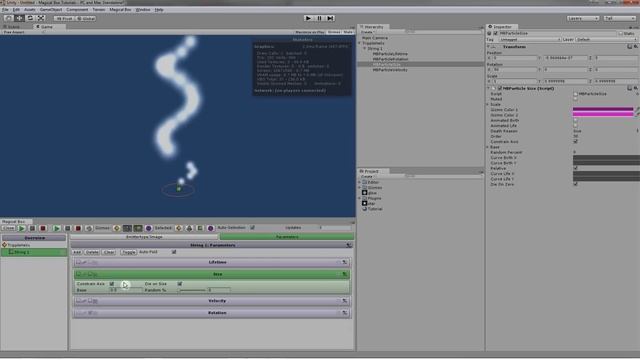Viewport: 640px width, 360px height.
Task: Open Transform component settings gear
Action: click(x=636, y=47)
